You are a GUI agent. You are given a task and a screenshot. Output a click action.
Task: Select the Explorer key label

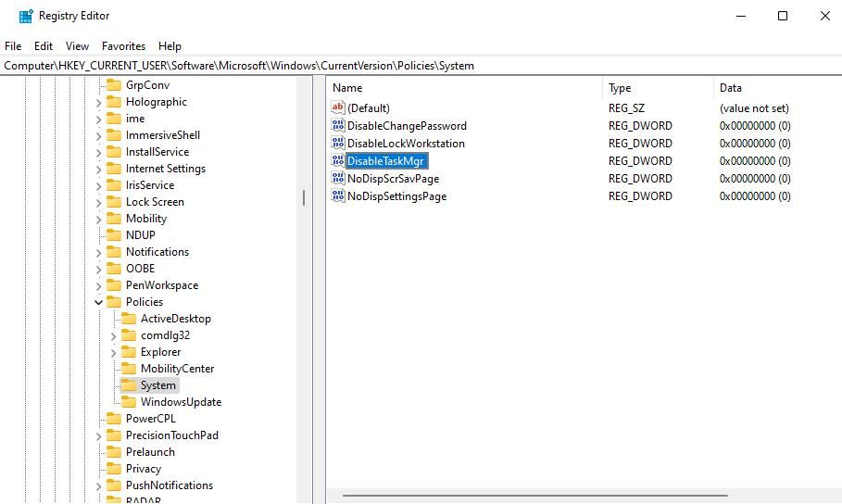160,352
